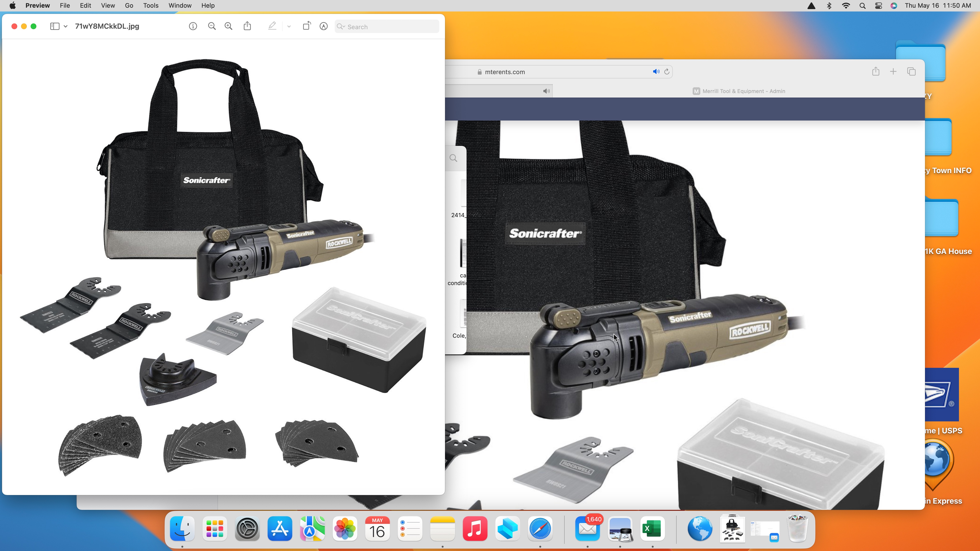Open the globe stack in Dock
The height and width of the screenshot is (551, 980).
(700, 529)
